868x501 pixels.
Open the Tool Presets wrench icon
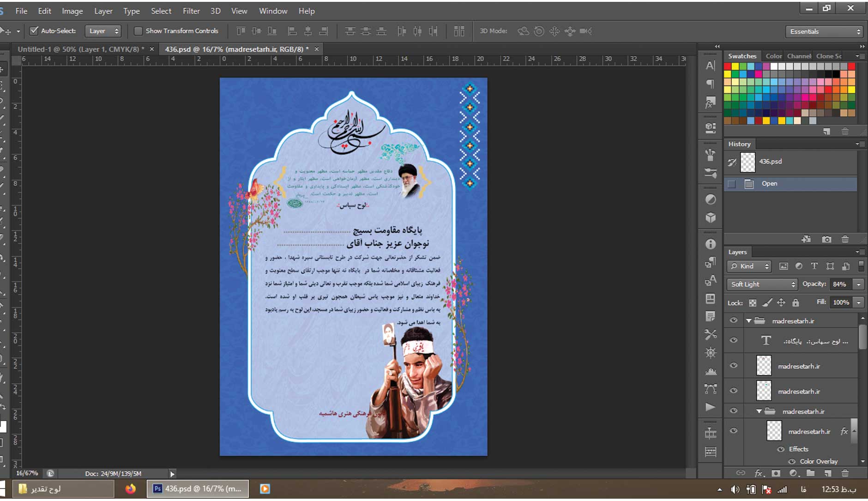711,334
